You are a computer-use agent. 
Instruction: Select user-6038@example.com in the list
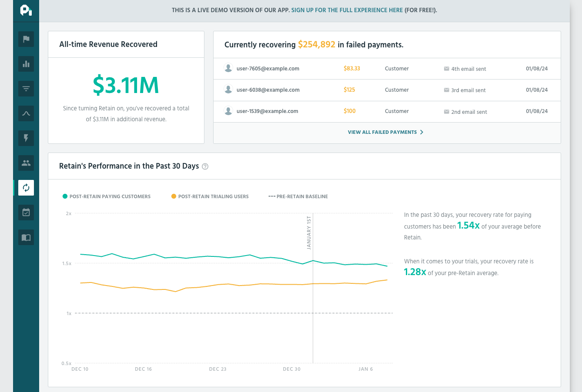pos(268,90)
